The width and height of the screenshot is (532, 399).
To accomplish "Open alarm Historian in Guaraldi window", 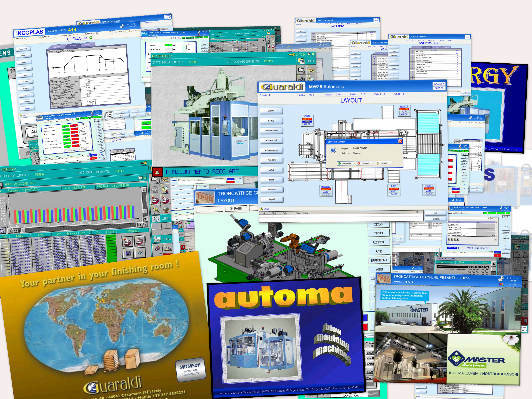I will pos(435,219).
